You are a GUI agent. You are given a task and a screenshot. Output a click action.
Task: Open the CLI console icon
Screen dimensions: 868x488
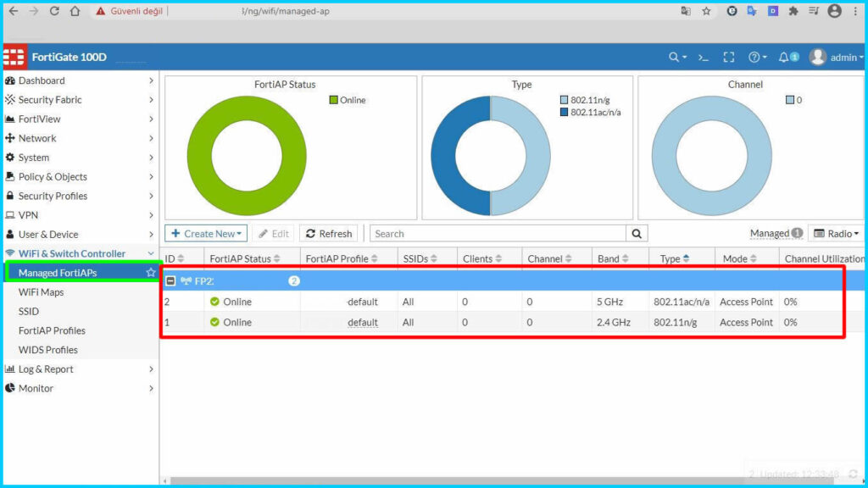(703, 57)
